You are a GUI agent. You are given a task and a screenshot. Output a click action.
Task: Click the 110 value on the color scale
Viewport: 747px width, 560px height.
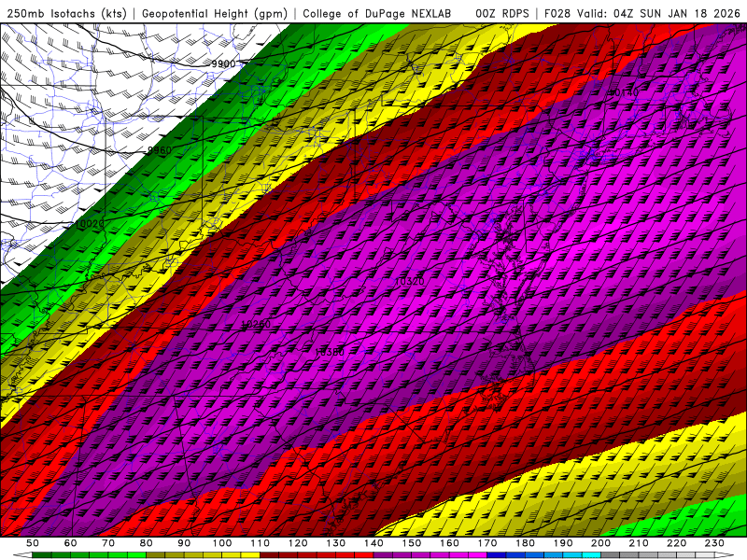pos(261,543)
